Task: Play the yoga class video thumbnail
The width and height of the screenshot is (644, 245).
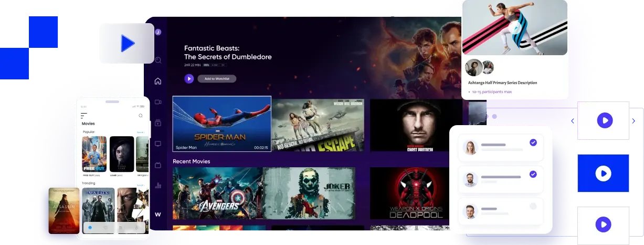Action: coord(514,27)
